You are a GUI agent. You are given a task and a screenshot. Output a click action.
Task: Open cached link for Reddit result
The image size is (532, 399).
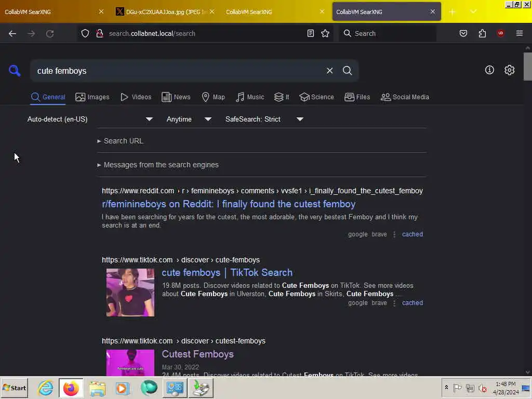tap(412, 234)
